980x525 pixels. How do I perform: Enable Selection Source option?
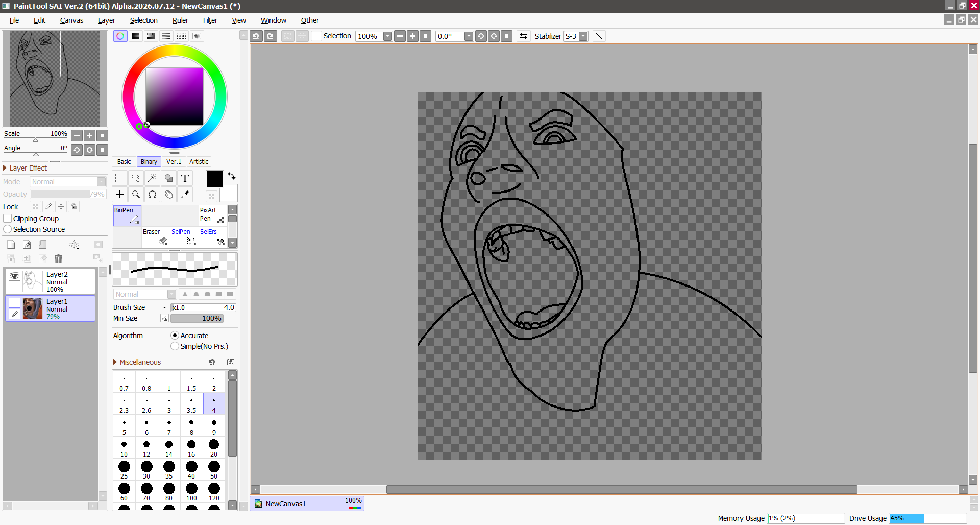pyautogui.click(x=8, y=229)
